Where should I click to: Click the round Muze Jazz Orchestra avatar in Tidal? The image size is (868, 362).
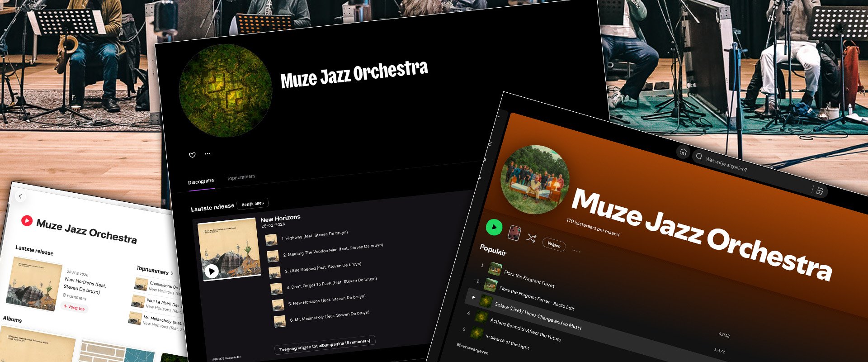click(x=226, y=90)
